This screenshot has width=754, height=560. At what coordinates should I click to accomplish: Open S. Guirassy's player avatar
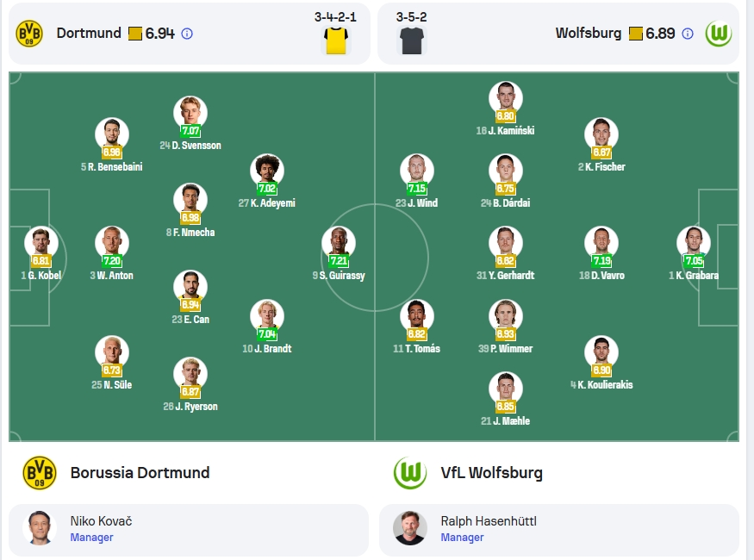pos(339,243)
